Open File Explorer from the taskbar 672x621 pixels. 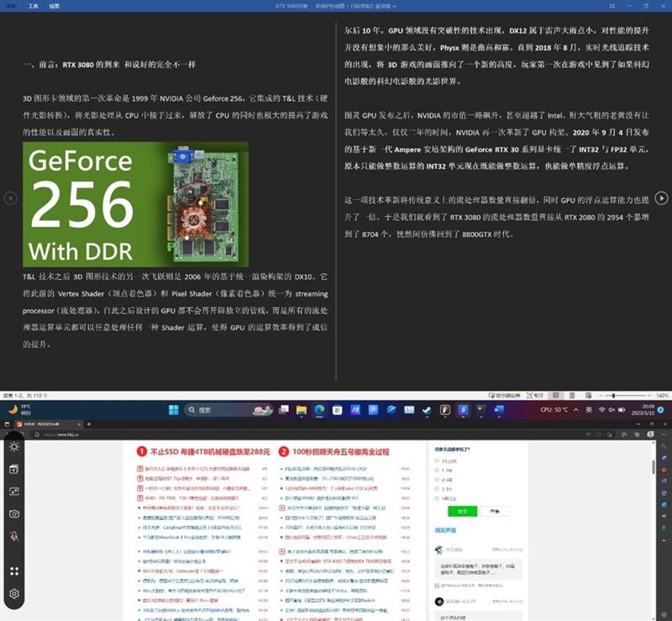point(302,410)
